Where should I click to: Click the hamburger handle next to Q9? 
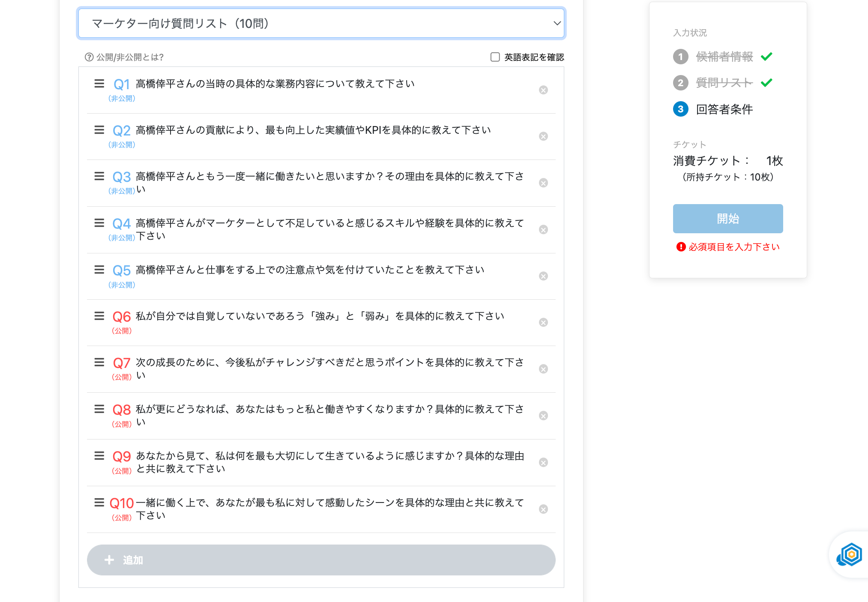[99, 455]
